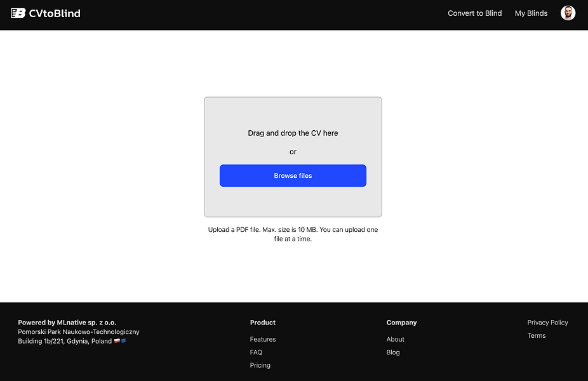Open the FAQ footer link
The width and height of the screenshot is (588, 381).
pos(256,352)
